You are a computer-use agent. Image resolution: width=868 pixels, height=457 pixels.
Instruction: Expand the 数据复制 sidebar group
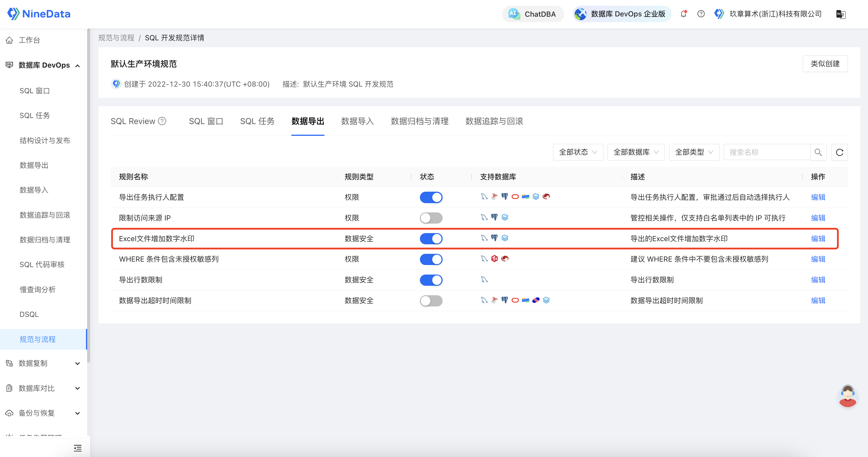click(77, 363)
